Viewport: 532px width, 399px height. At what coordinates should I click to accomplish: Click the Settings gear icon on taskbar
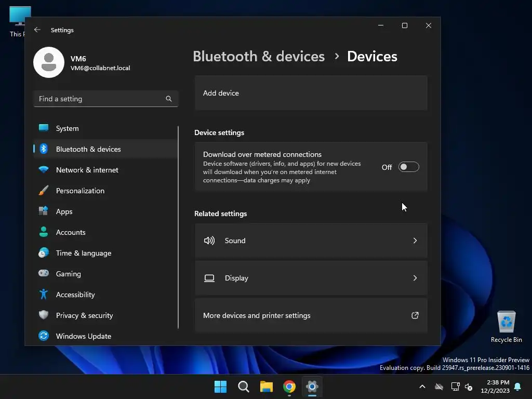[x=312, y=387]
